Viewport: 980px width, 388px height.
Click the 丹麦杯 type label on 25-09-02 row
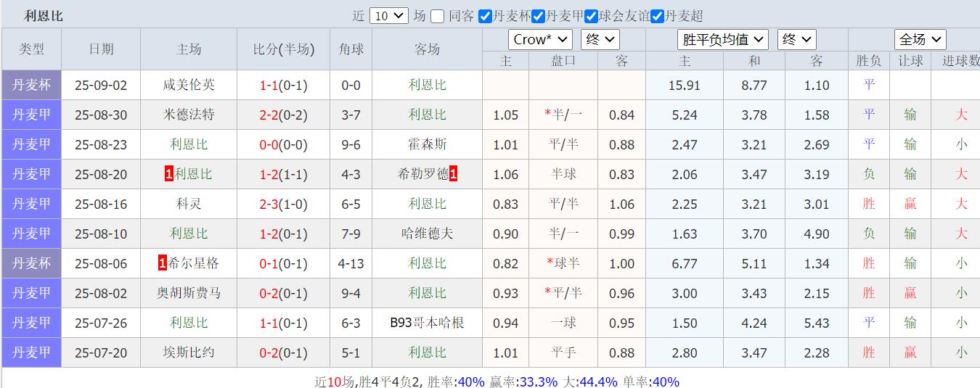pos(31,85)
